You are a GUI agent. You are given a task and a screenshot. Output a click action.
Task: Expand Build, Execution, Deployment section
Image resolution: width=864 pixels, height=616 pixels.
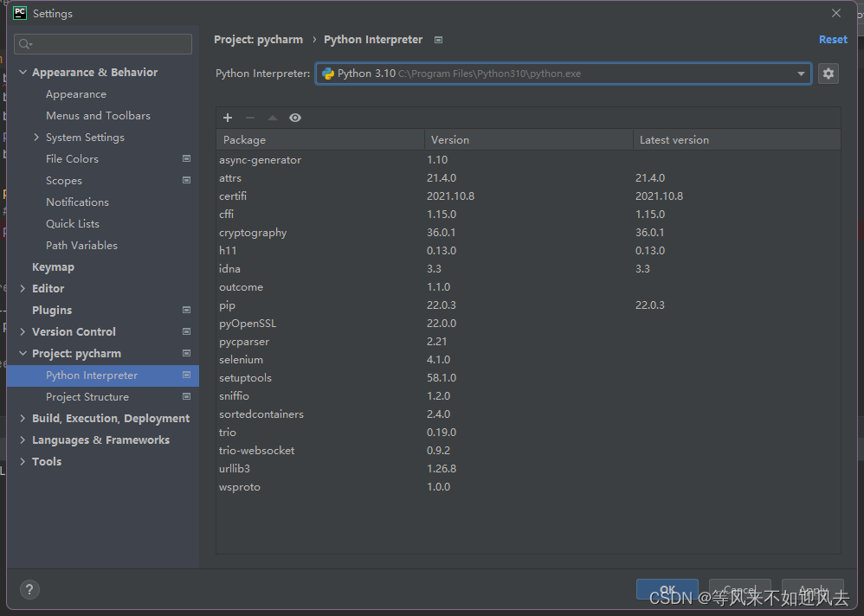click(23, 419)
